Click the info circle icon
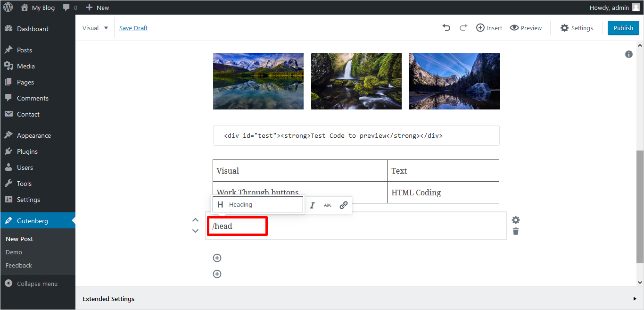The image size is (644, 310). click(628, 54)
